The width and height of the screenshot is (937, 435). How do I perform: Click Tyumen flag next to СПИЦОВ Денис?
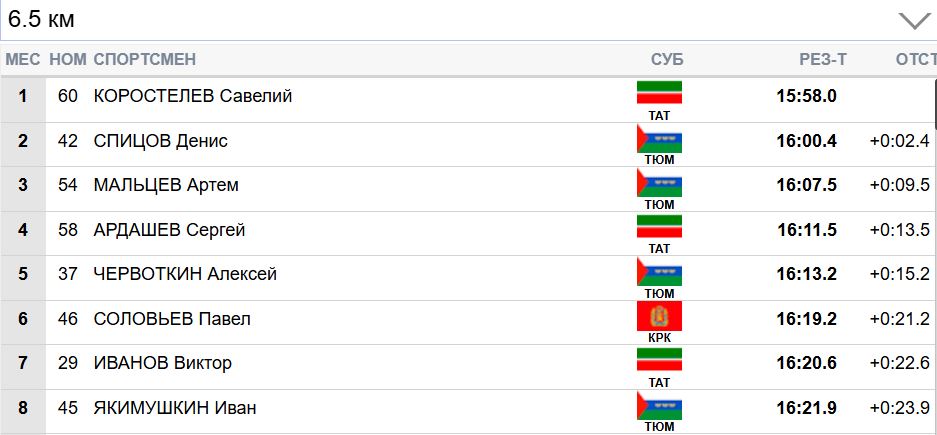pyautogui.click(x=659, y=137)
